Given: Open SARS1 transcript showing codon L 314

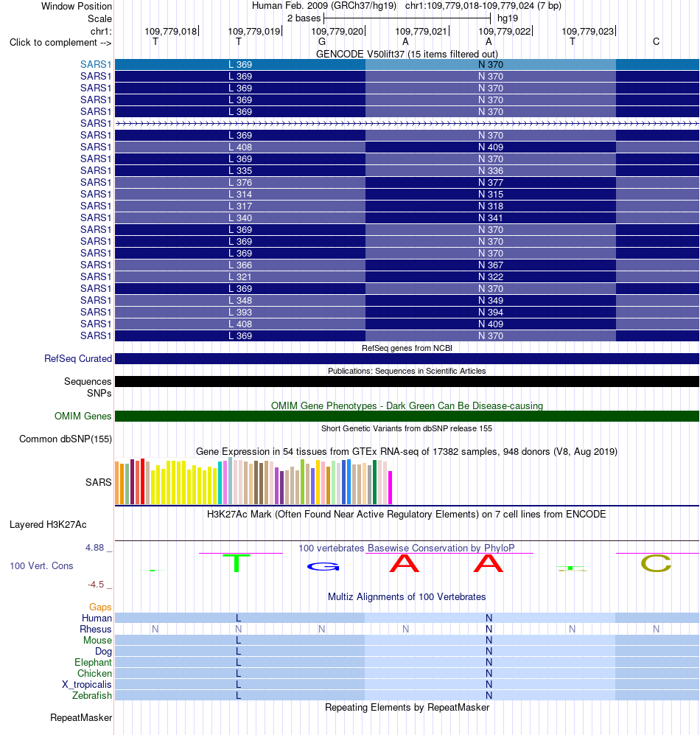Looking at the screenshot, I should (407, 194).
